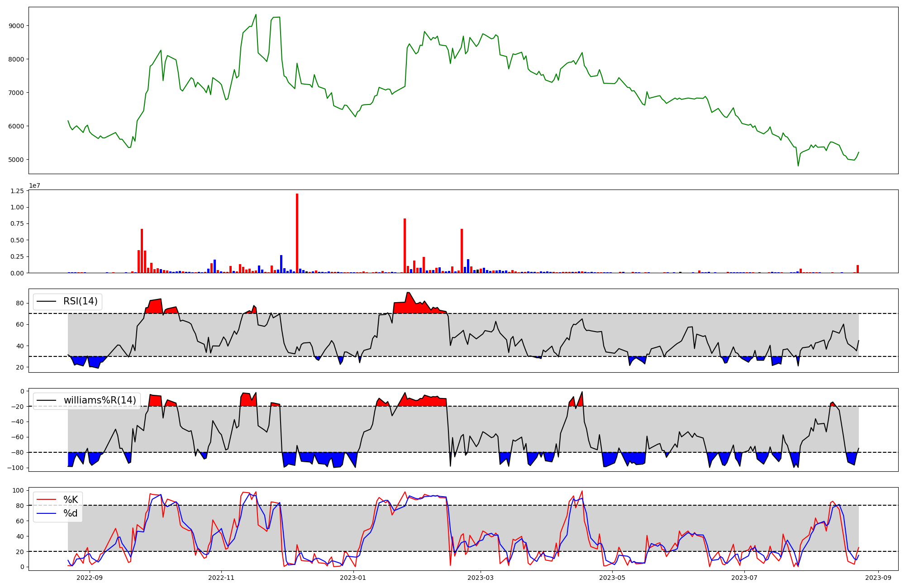The image size is (905, 588).
Task: Click the 5000 price axis label
Action: tap(16, 160)
